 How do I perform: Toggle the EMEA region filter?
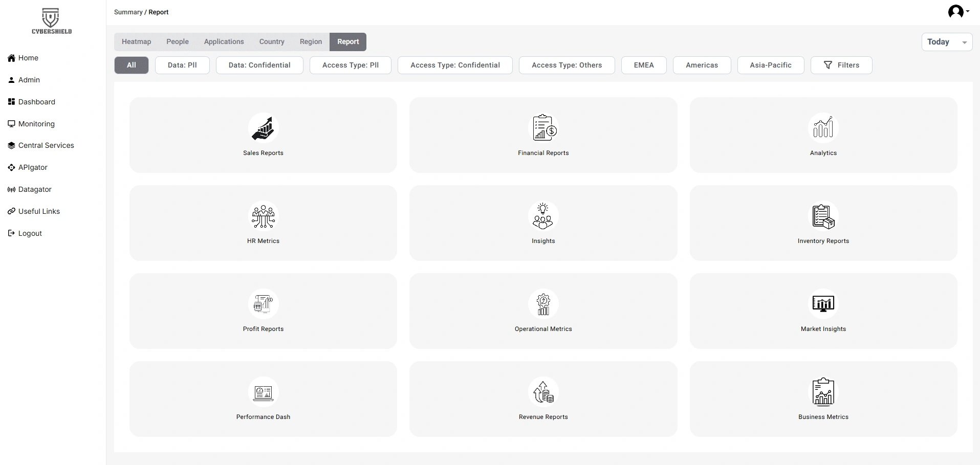pos(644,65)
